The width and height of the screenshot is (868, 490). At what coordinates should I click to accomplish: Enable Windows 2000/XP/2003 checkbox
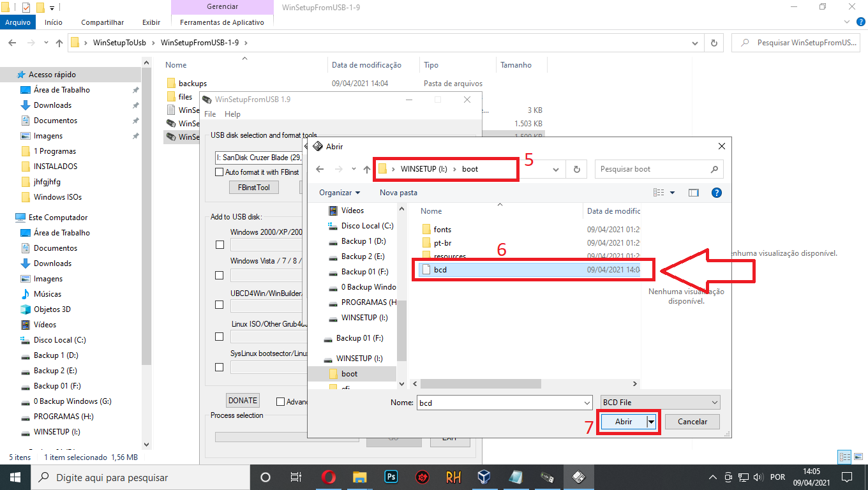tap(220, 244)
